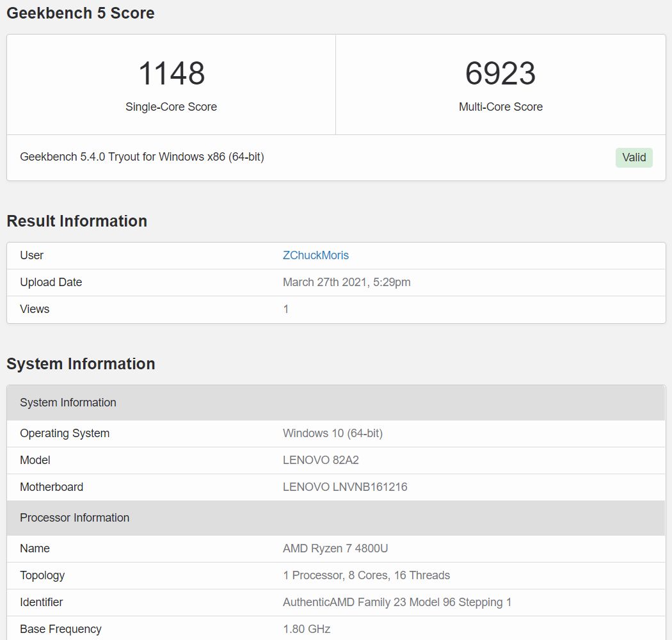Click the Processor Information table header
The width and height of the screenshot is (672, 640).
pyautogui.click(x=336, y=518)
